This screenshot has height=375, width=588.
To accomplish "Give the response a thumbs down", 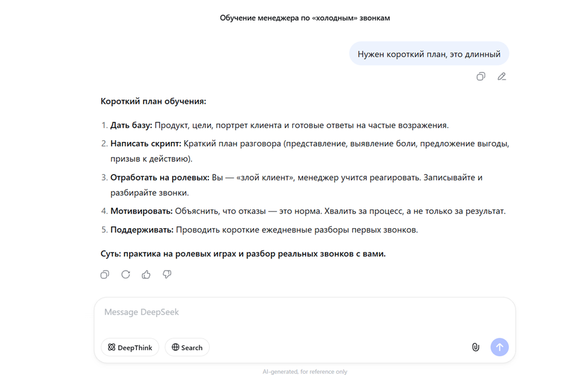I will pos(166,274).
